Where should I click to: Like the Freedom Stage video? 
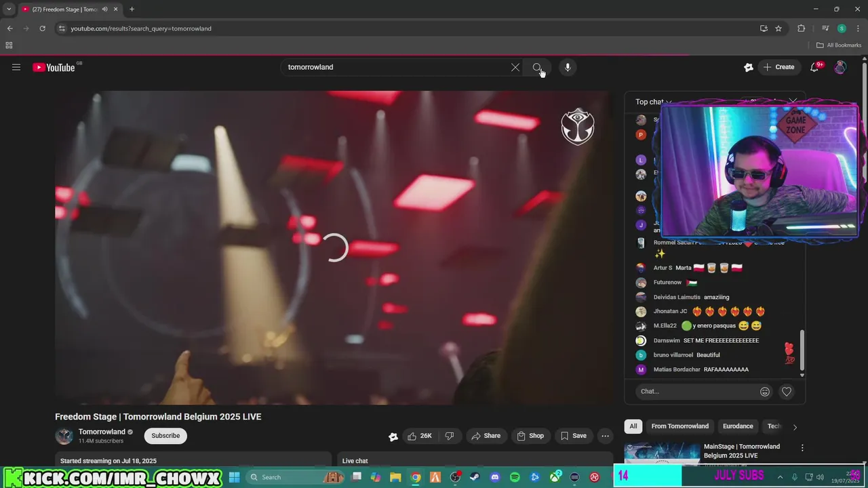pyautogui.click(x=419, y=436)
